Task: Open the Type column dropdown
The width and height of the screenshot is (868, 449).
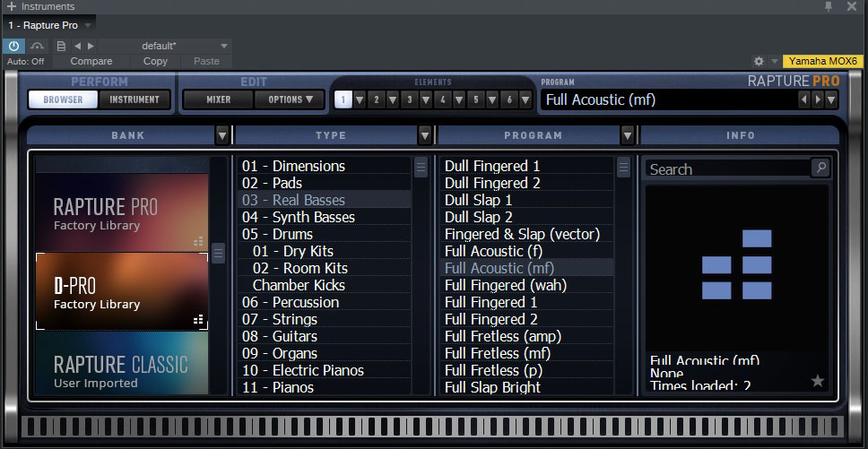Action: tap(425, 135)
